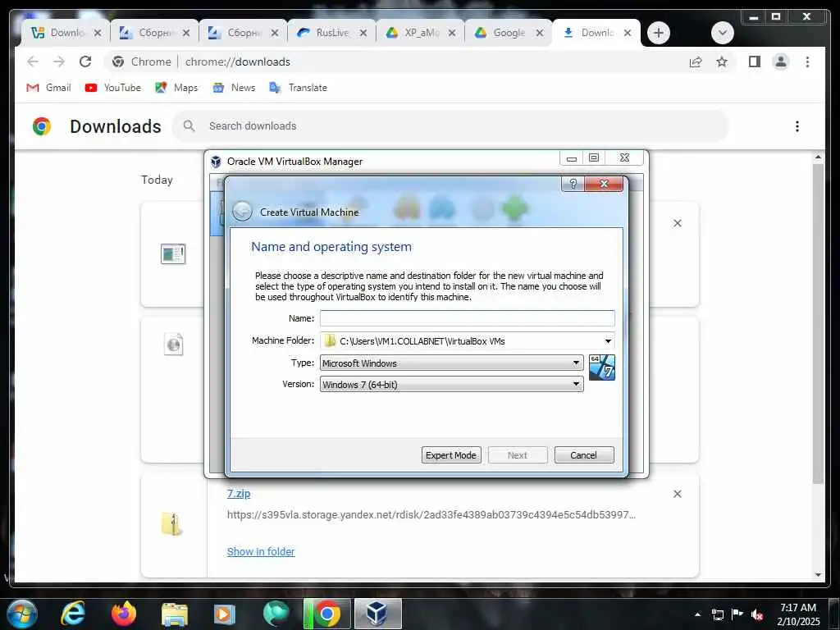Click the wizard back arrow icon

pyautogui.click(x=242, y=212)
